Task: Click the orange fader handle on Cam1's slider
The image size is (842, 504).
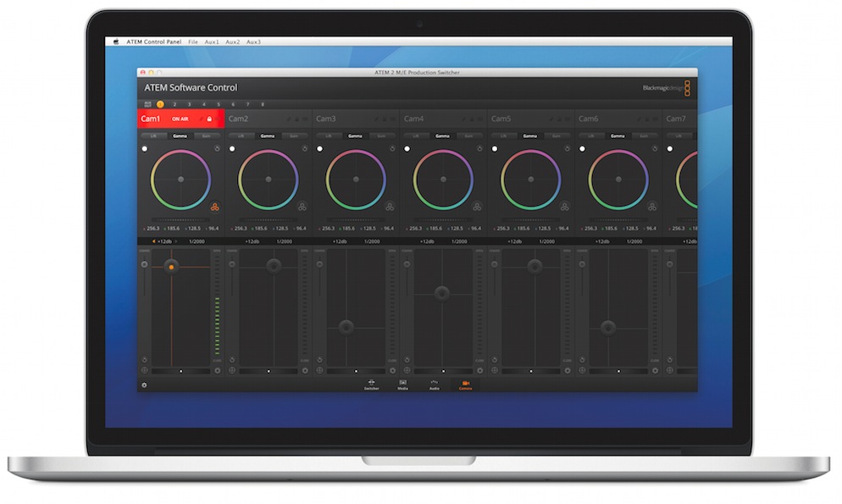Action: 172,266
